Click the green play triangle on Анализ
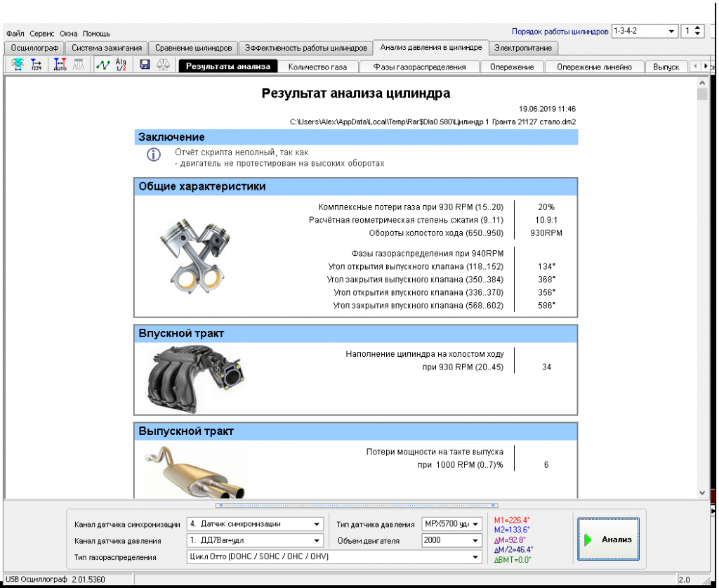 pyautogui.click(x=588, y=540)
